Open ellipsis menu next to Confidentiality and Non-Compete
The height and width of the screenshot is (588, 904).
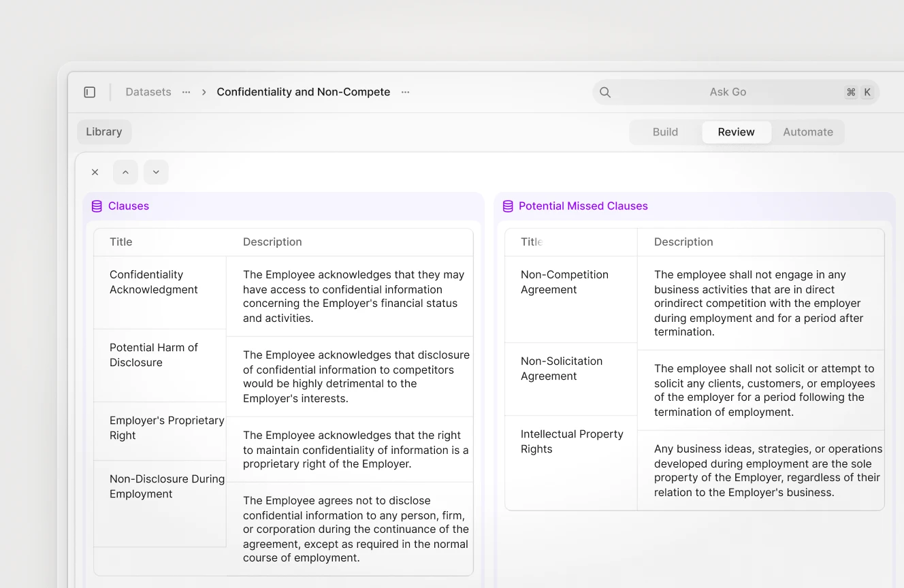[x=405, y=92]
